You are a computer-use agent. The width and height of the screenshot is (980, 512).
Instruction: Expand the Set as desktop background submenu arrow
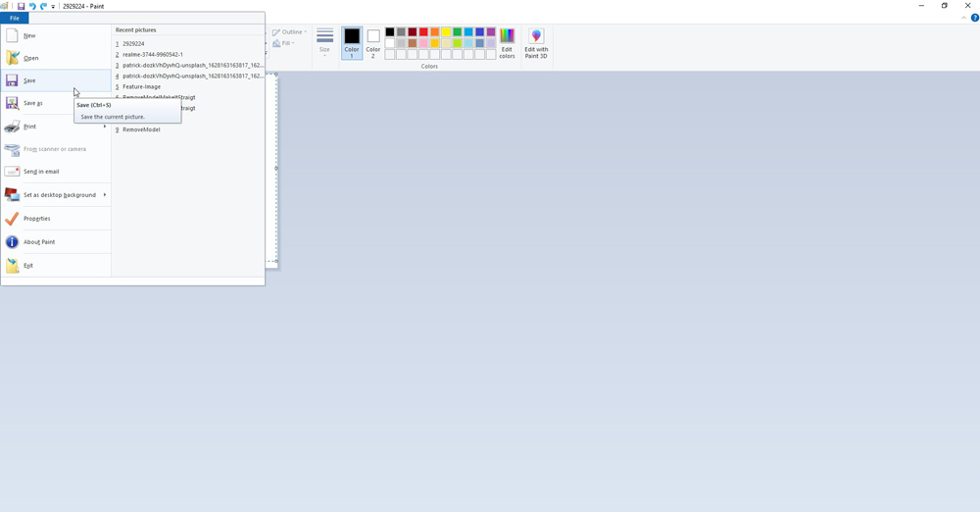[x=105, y=194]
